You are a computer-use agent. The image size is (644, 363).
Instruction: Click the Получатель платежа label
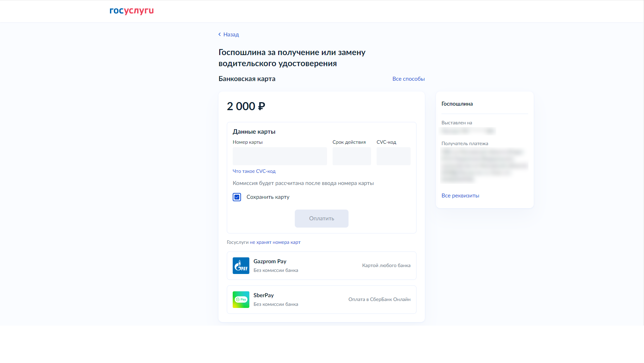[x=465, y=143]
